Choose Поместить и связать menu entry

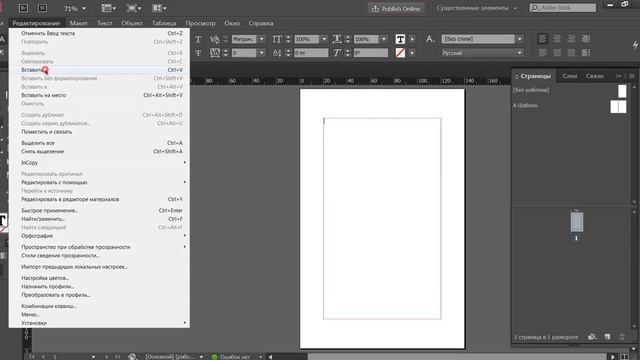99,132
